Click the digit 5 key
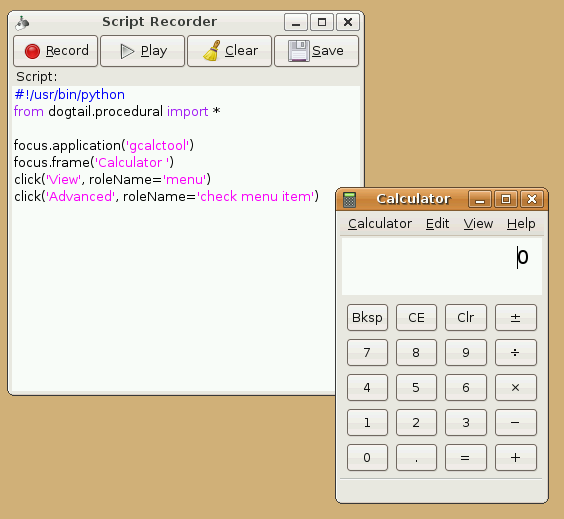Screen dimensions: 564x519 click(417, 387)
